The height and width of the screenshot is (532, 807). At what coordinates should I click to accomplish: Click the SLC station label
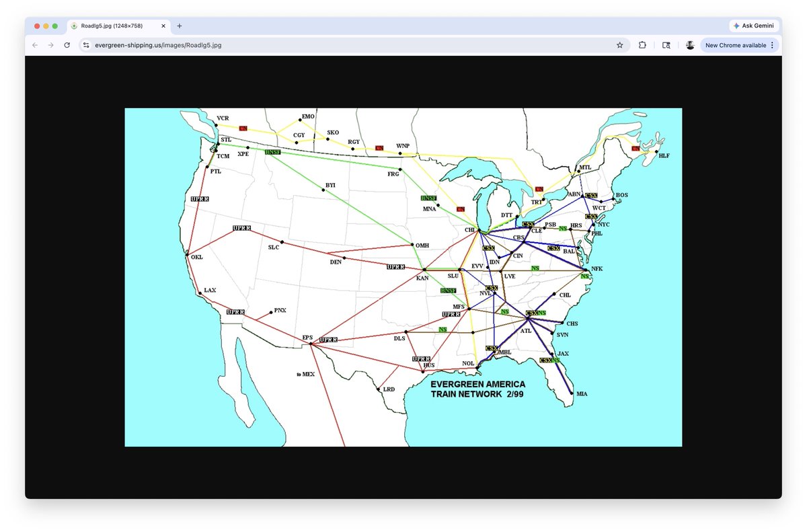273,248
